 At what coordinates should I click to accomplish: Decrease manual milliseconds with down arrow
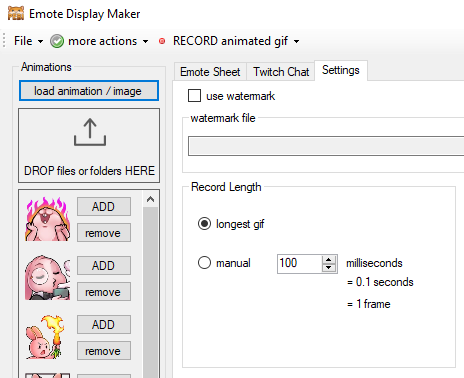click(329, 268)
